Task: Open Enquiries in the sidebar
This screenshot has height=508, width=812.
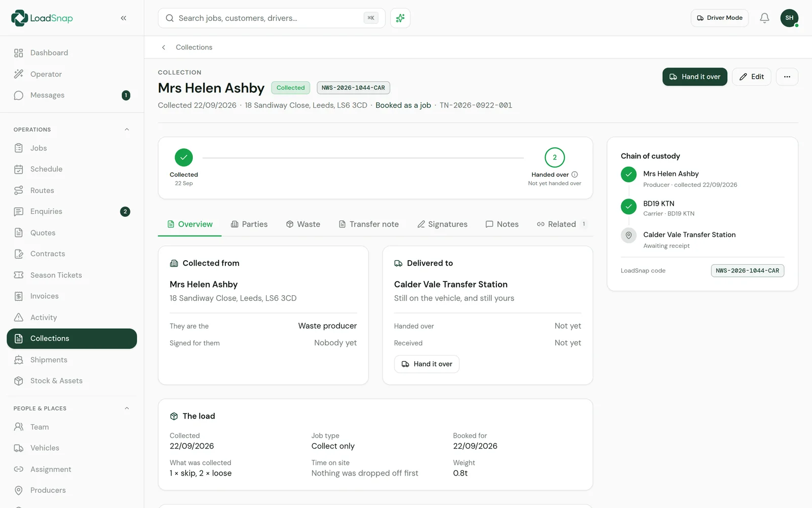Action: [x=72, y=212]
